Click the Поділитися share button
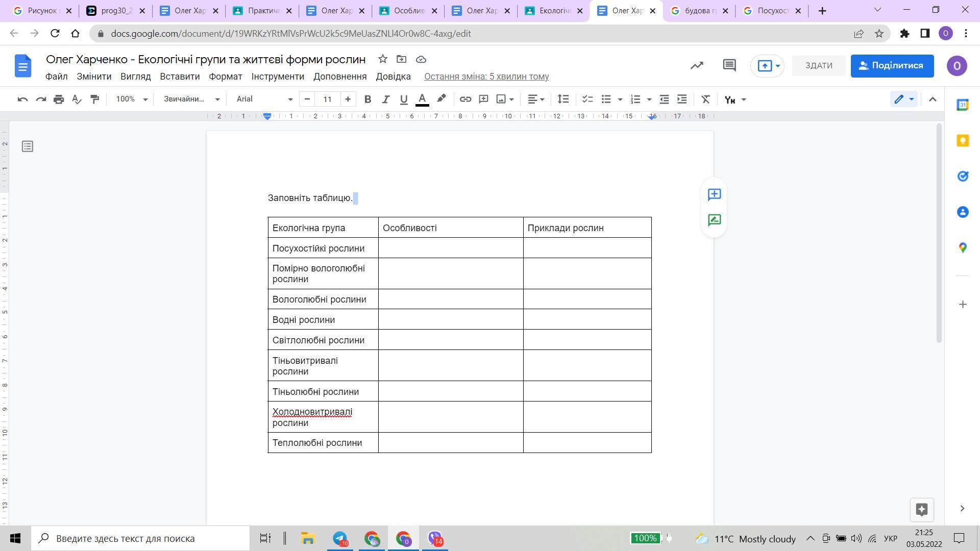 pos(892,66)
